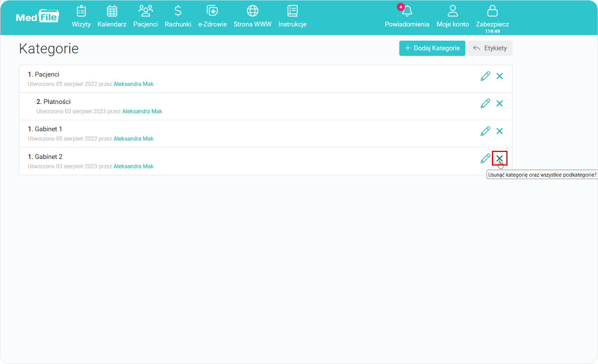Open Aleksandra Mak link in Gabinet 1 row
598x364 pixels.
coord(133,139)
